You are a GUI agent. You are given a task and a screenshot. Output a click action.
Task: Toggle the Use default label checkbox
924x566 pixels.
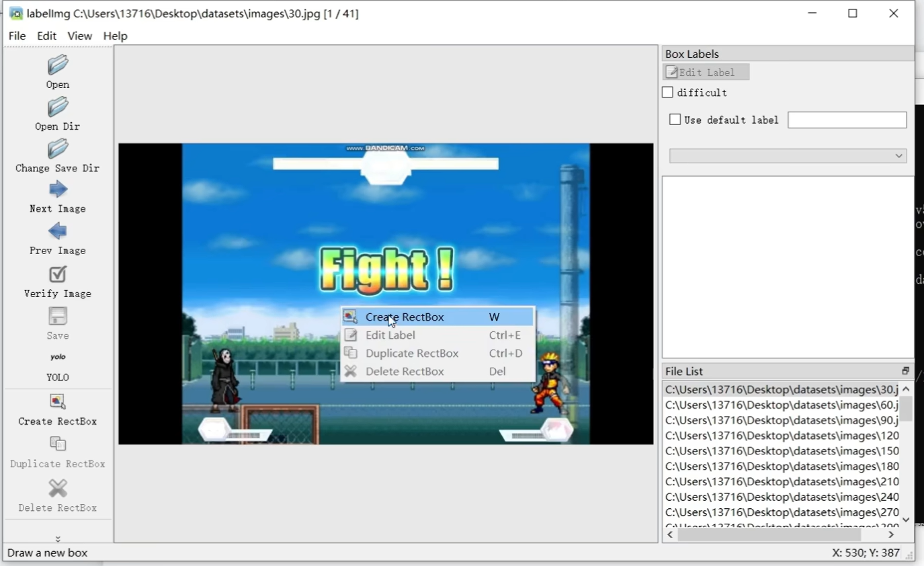tap(675, 120)
